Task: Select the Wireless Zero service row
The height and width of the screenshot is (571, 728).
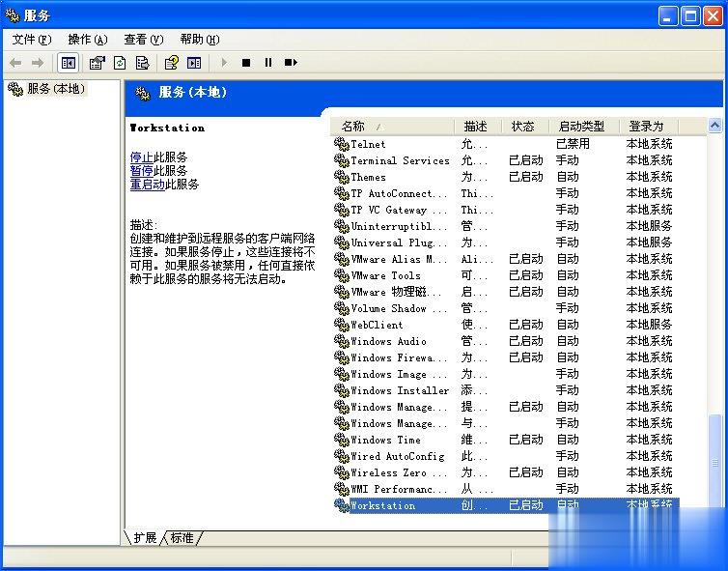Action: pyautogui.click(x=506, y=472)
